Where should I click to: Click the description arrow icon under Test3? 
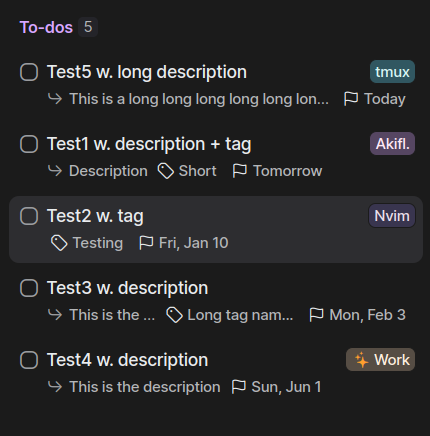pos(55,314)
